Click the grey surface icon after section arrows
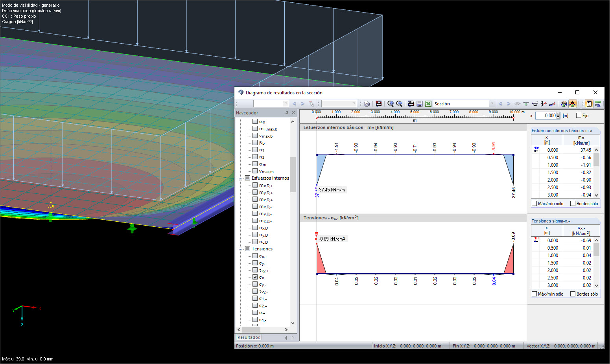The width and height of the screenshot is (610, 364). click(x=518, y=104)
